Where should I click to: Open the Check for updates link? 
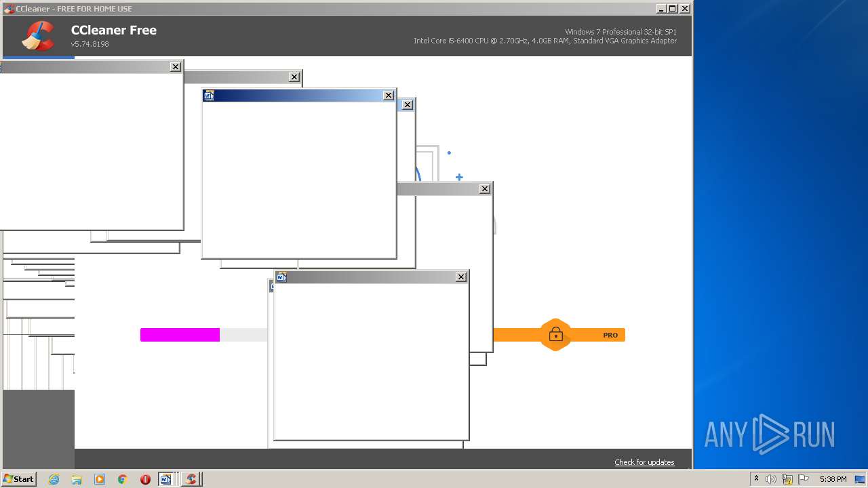click(644, 462)
